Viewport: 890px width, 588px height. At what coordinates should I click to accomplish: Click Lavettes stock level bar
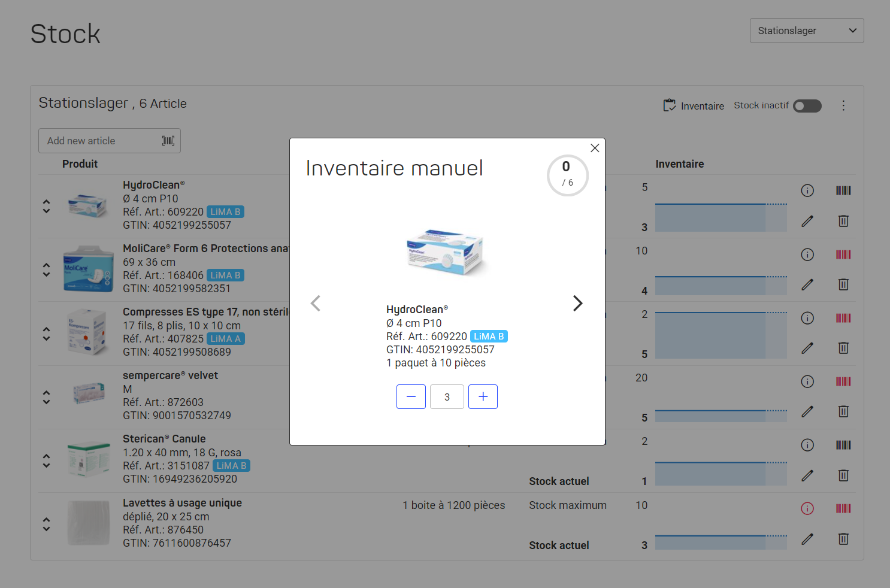[x=721, y=542]
